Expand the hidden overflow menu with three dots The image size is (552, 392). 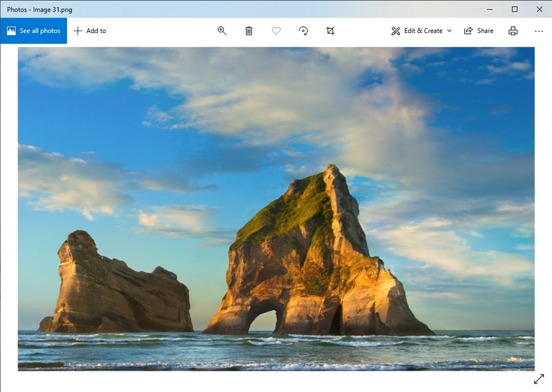(x=538, y=31)
